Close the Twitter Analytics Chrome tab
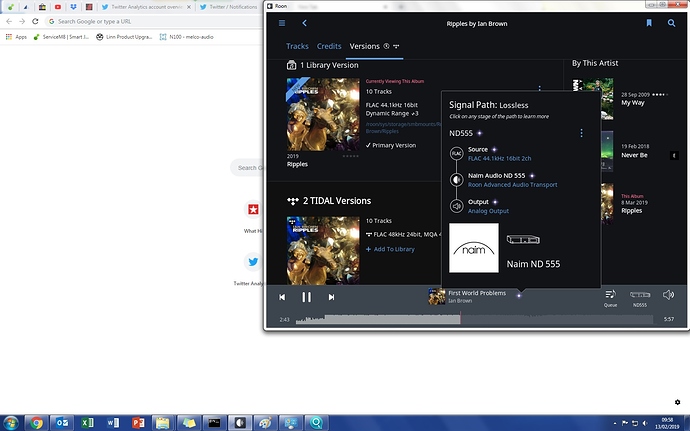Screen dimensions: 690x431 pos(189,7)
